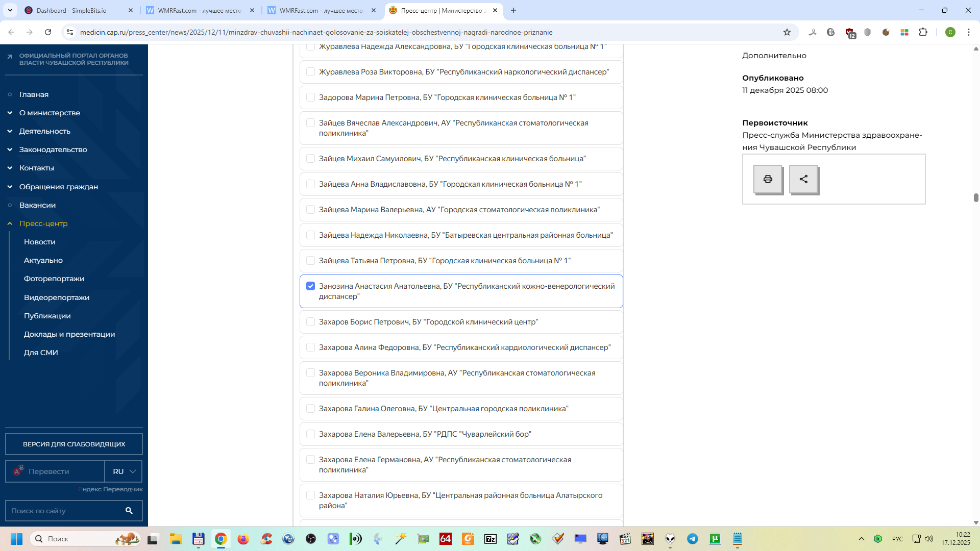Open the Фоторепортажи link in sidebar
Image resolution: width=980 pixels, height=551 pixels.
coord(54,279)
